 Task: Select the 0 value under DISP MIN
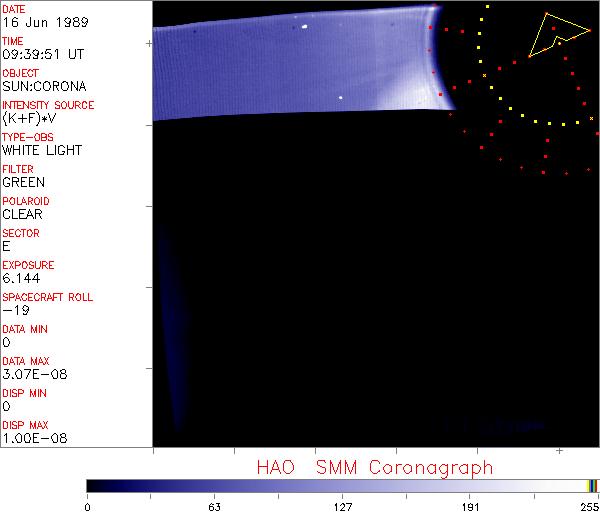7,406
